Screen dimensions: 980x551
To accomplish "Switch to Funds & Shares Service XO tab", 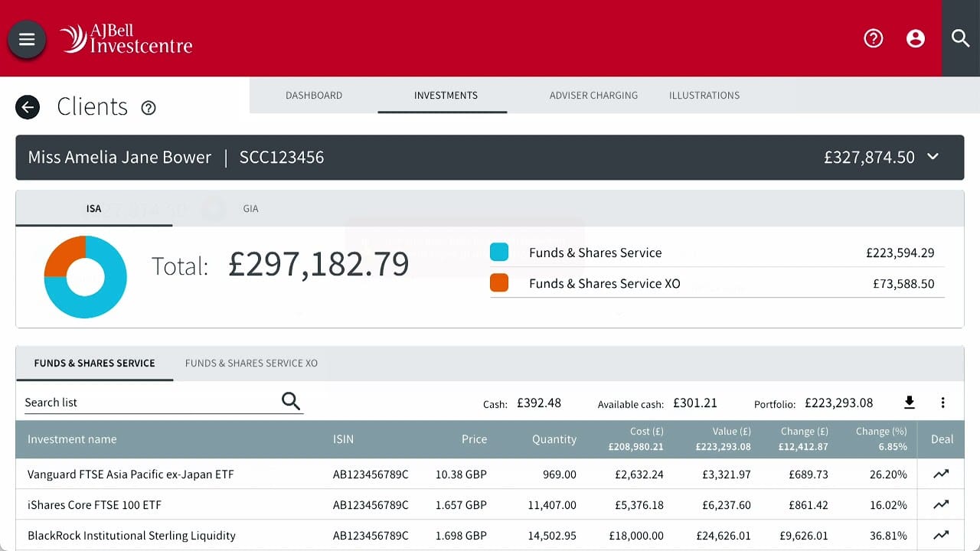I will point(251,364).
